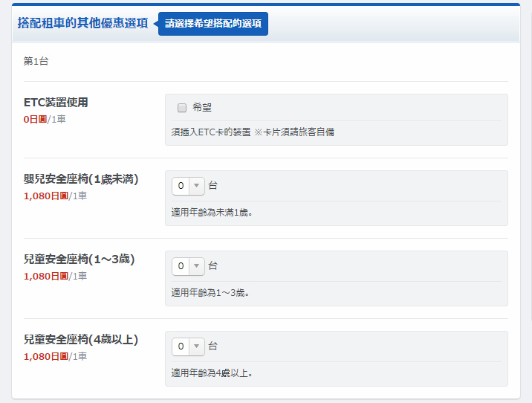
Task: Click the 適用年齡為4歲以上 description
Action: [x=211, y=373]
